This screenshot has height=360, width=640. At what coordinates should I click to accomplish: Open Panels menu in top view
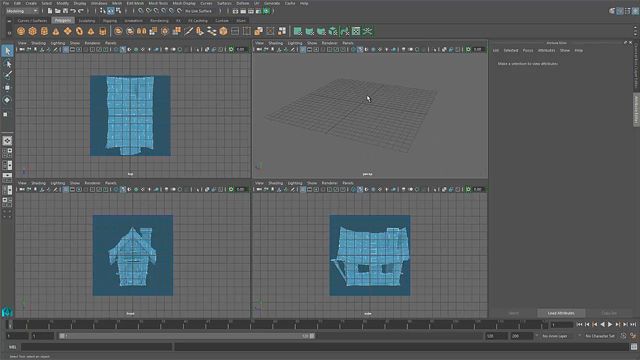[111, 43]
